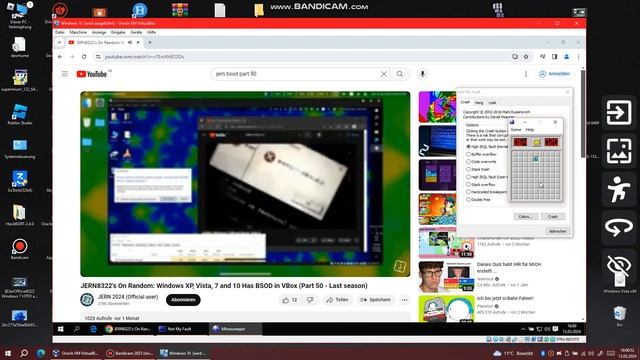The width and height of the screenshot is (640, 360).
Task: Open YouTube hamburger guide menu
Action: coord(64,74)
